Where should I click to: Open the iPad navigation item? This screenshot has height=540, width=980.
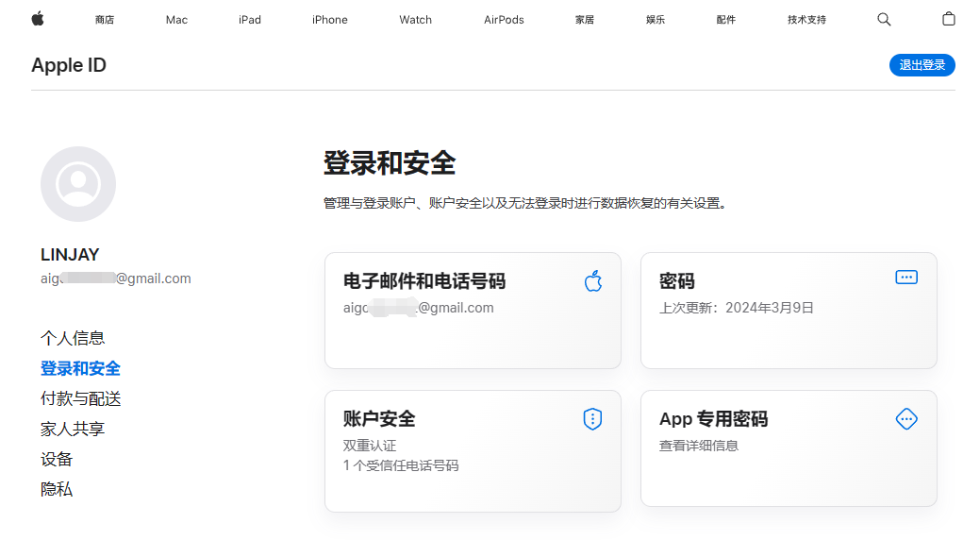(249, 20)
